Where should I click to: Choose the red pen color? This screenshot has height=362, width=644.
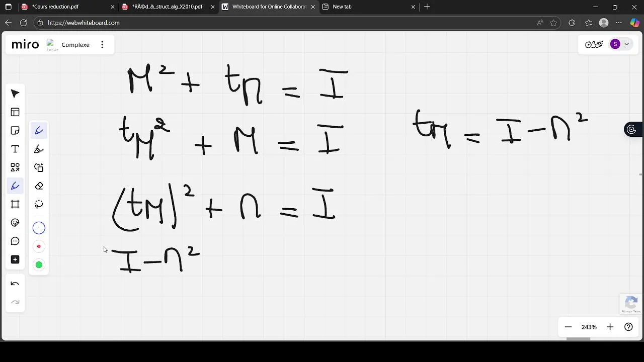[39, 246]
